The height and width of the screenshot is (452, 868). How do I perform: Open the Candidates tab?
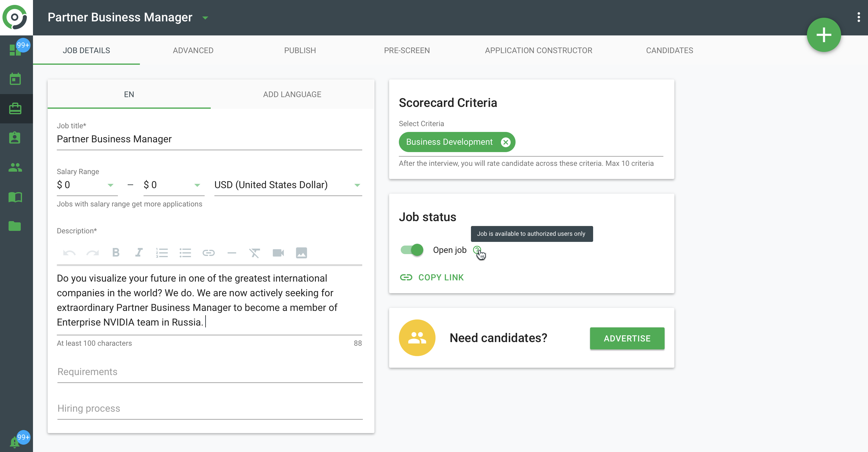click(x=669, y=50)
